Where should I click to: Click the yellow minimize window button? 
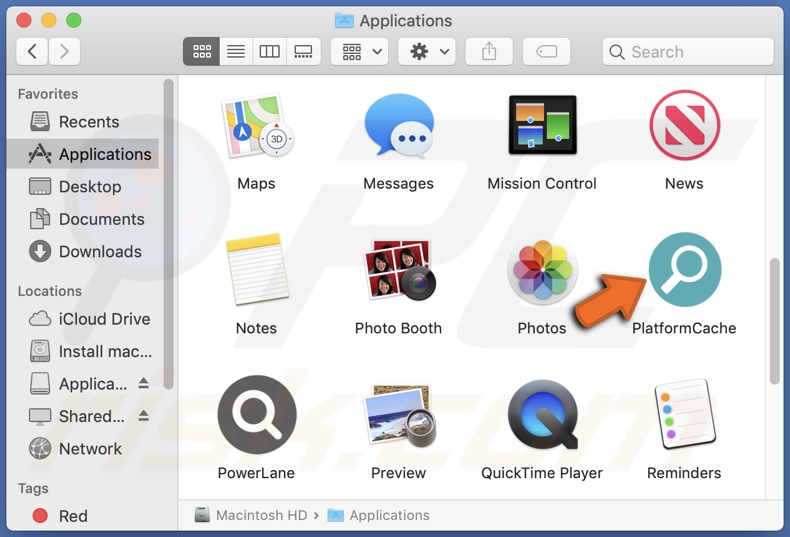click(x=49, y=20)
